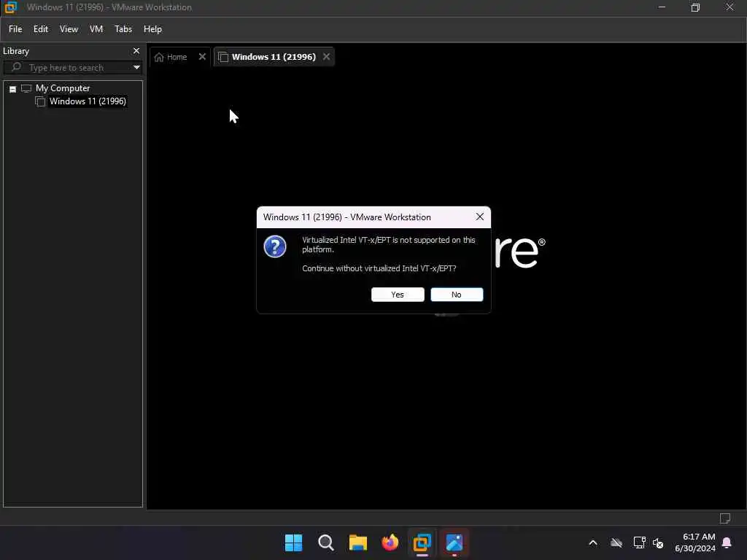Viewport: 747px width, 560px height.
Task: Open the Library search dropdown arrow
Action: tap(136, 68)
